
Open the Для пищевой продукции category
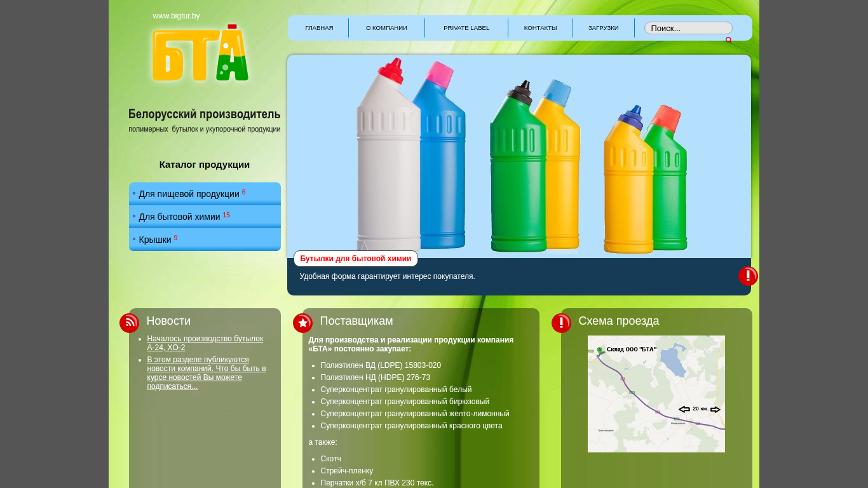click(205, 194)
